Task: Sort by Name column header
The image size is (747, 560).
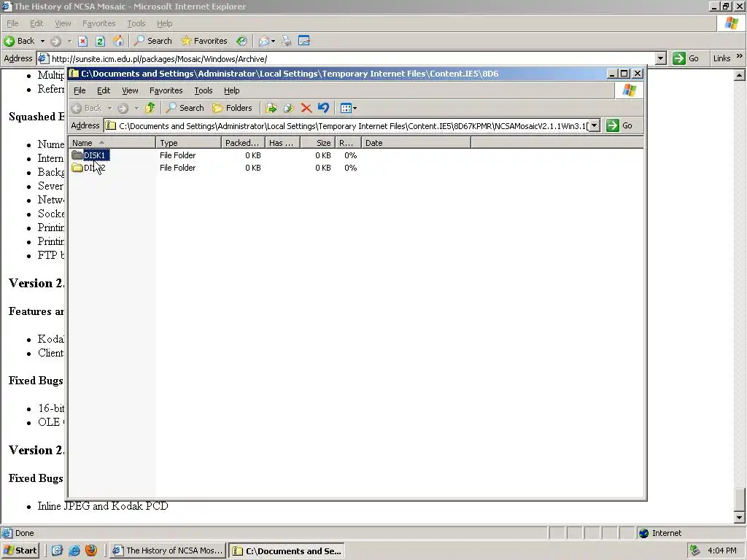Action: (x=112, y=143)
